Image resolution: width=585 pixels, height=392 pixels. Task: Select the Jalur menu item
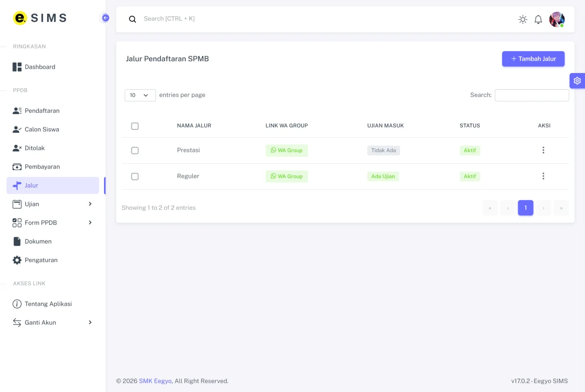click(52, 185)
